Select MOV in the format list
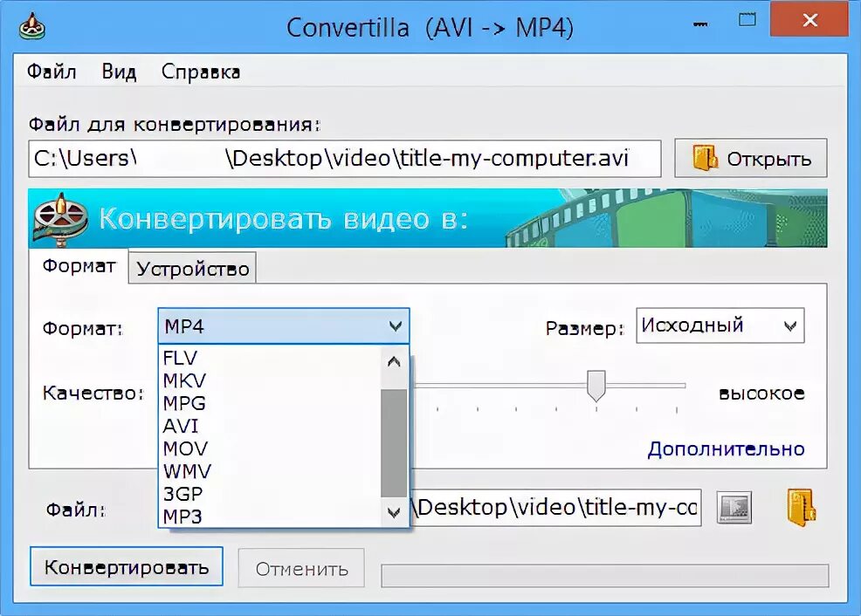This screenshot has height=616, width=861. coord(270,448)
